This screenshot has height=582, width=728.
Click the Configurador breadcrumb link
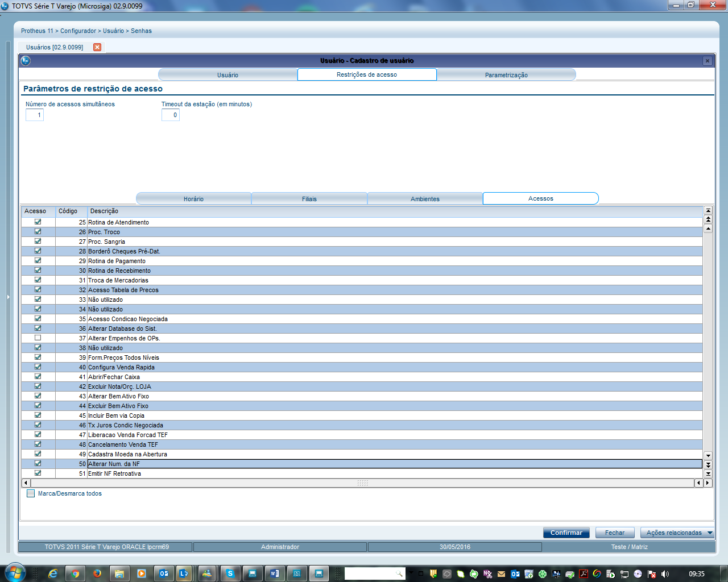click(78, 31)
